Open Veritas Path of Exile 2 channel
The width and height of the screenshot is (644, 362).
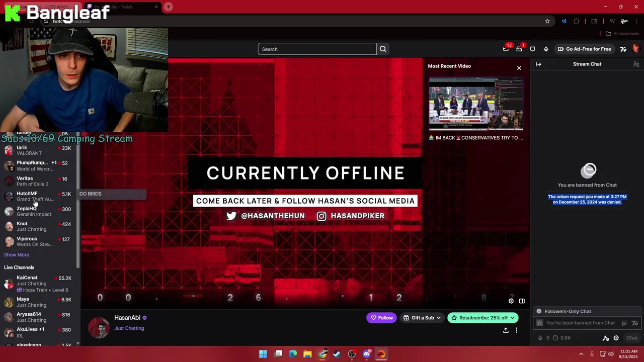38,181
